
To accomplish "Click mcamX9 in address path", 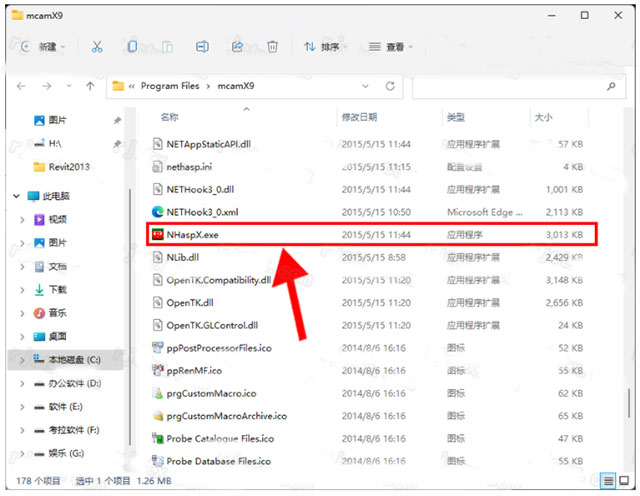I will (x=236, y=86).
